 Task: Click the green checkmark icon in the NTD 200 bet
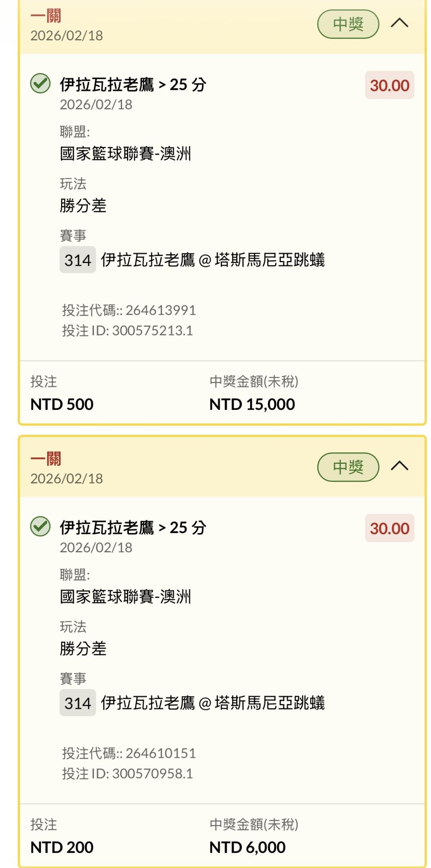pyautogui.click(x=40, y=526)
